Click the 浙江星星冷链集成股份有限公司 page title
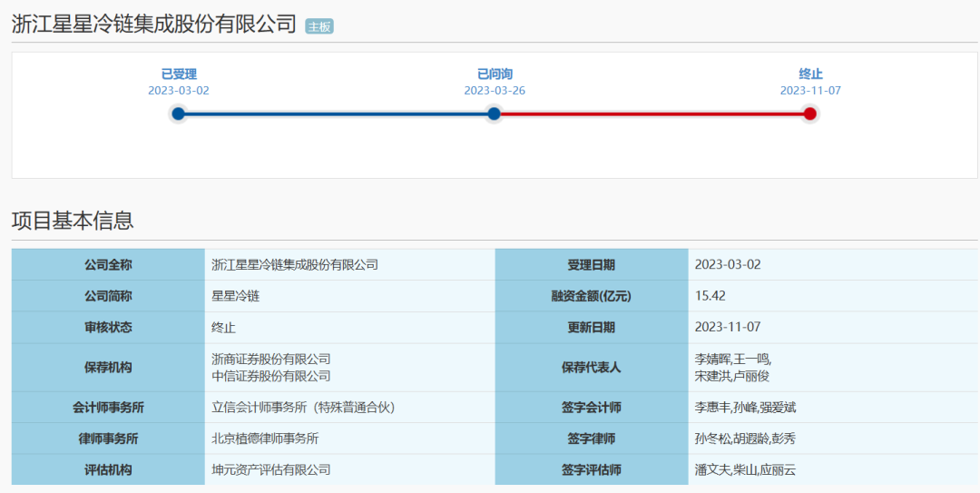 (154, 25)
